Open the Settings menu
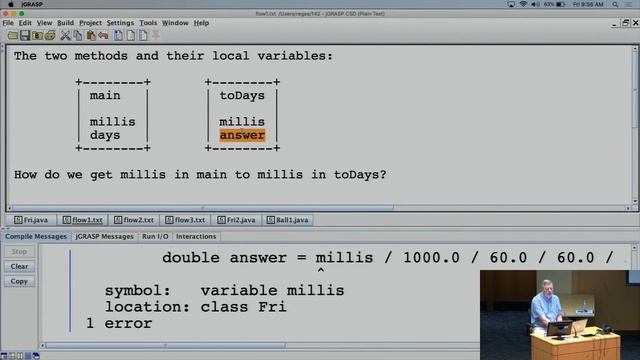Viewport: 640px width, 360px height. 120,23
